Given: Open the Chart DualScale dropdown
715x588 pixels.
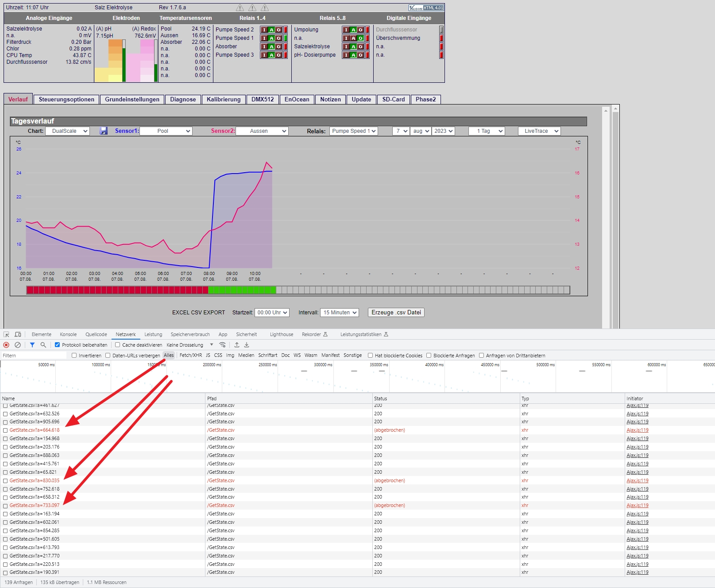Looking at the screenshot, I should point(68,131).
